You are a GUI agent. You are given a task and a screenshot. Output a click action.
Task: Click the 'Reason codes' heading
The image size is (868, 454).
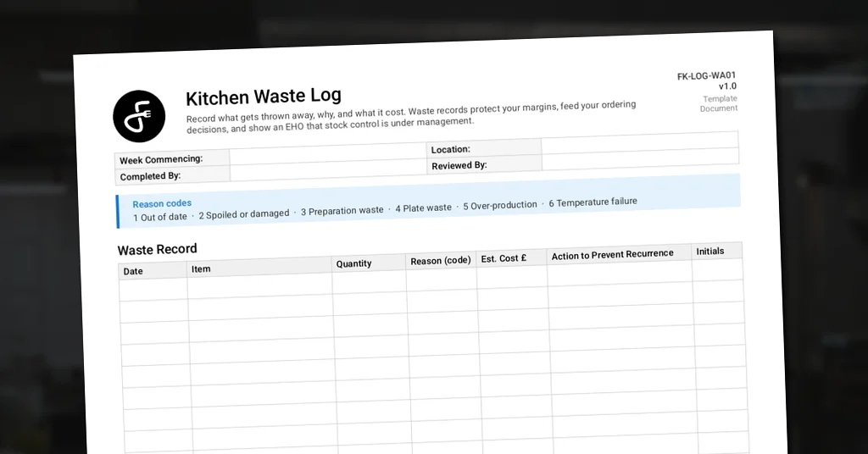[162, 203]
